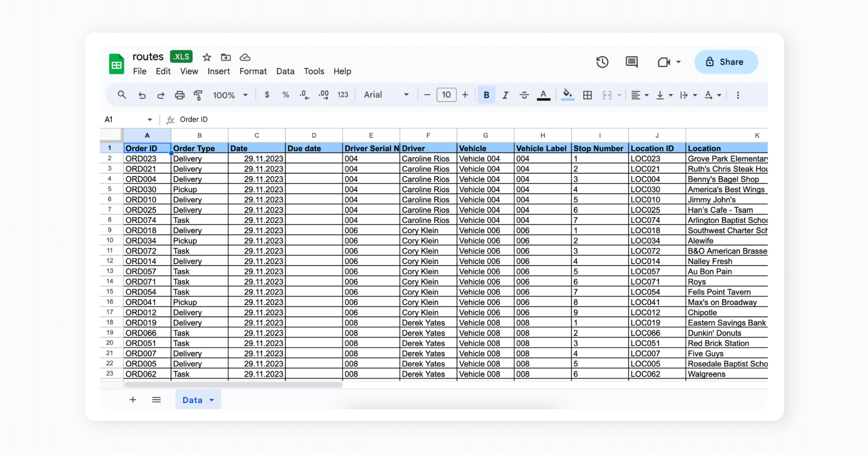Open the text color picker
This screenshot has height=455, width=868.
coord(543,95)
